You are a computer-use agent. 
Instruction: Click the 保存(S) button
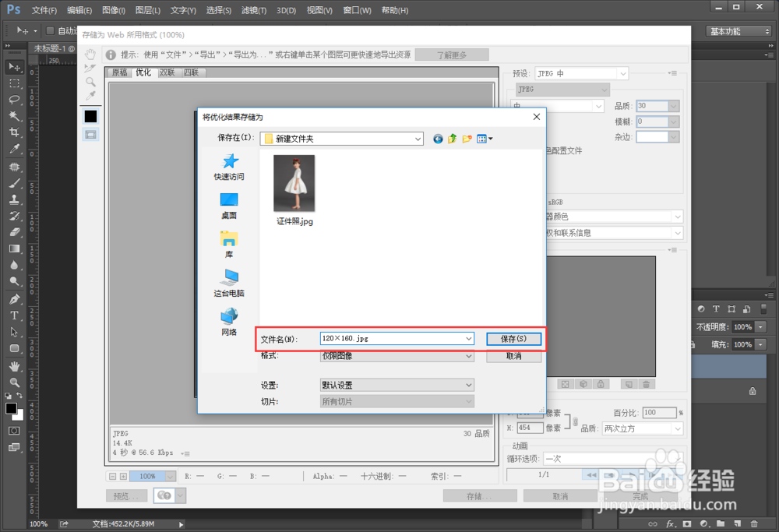click(513, 338)
